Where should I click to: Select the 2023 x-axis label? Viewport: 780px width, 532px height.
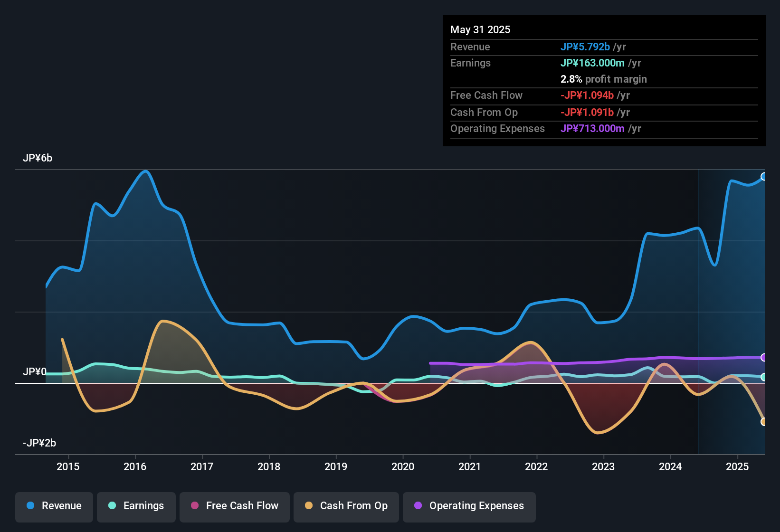603,467
